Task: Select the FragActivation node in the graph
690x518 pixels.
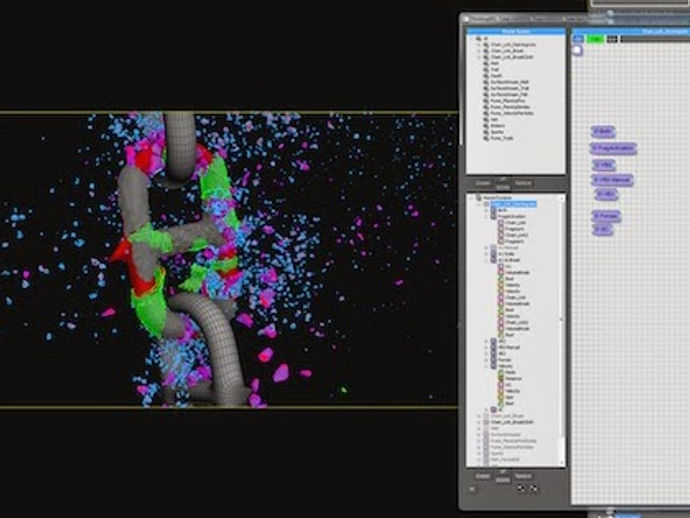Action: [x=613, y=148]
